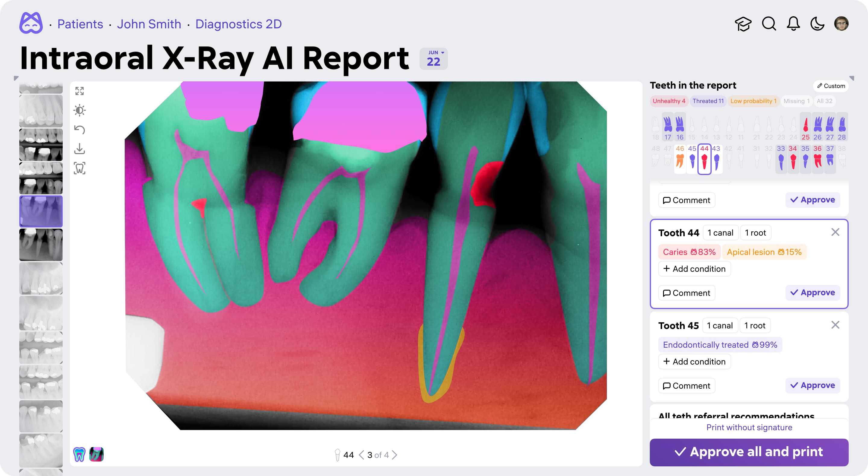The image size is (868, 476).
Task: Open the JUN 22 date dropdown
Action: pos(433,59)
